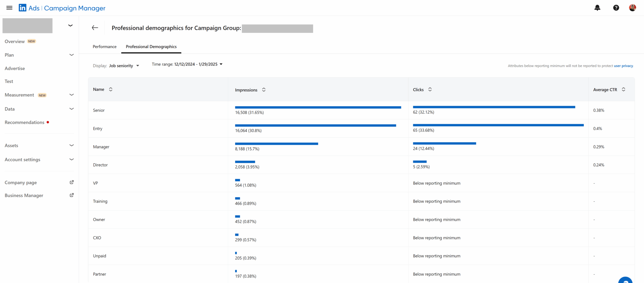
Task: Sort table by Impressions column arrows
Action: (x=264, y=90)
